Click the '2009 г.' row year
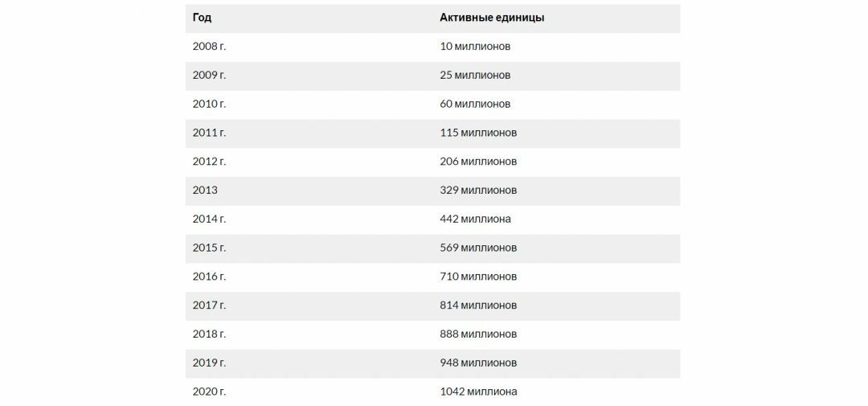868x406 pixels. tap(209, 76)
